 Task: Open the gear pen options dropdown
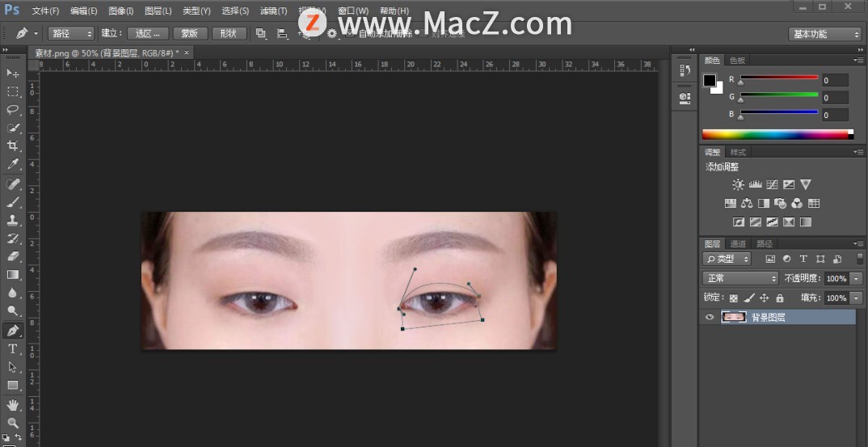click(332, 34)
